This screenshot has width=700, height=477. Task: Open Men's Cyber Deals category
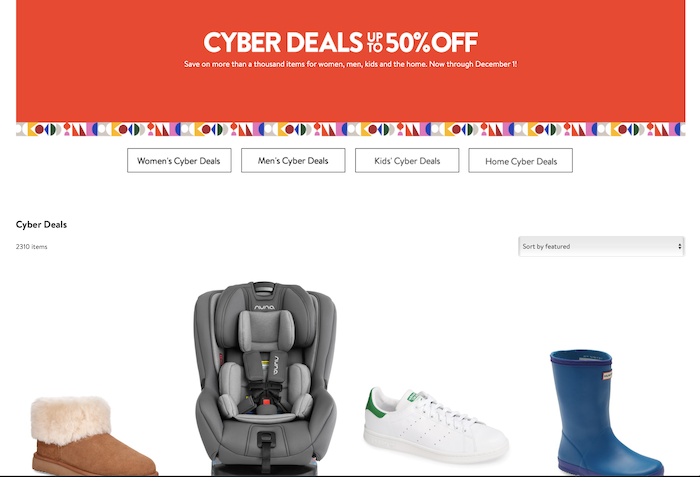pyautogui.click(x=293, y=160)
